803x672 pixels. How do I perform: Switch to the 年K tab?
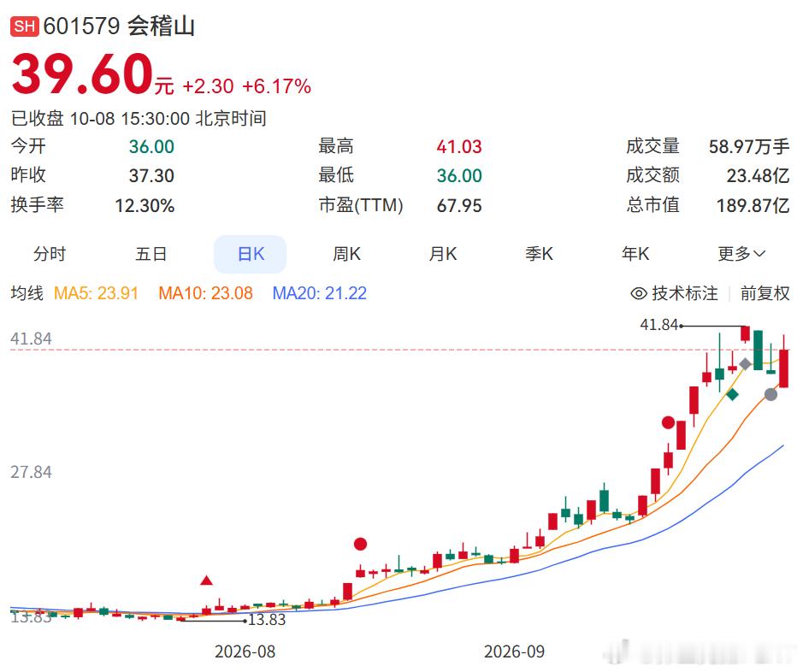(x=635, y=254)
